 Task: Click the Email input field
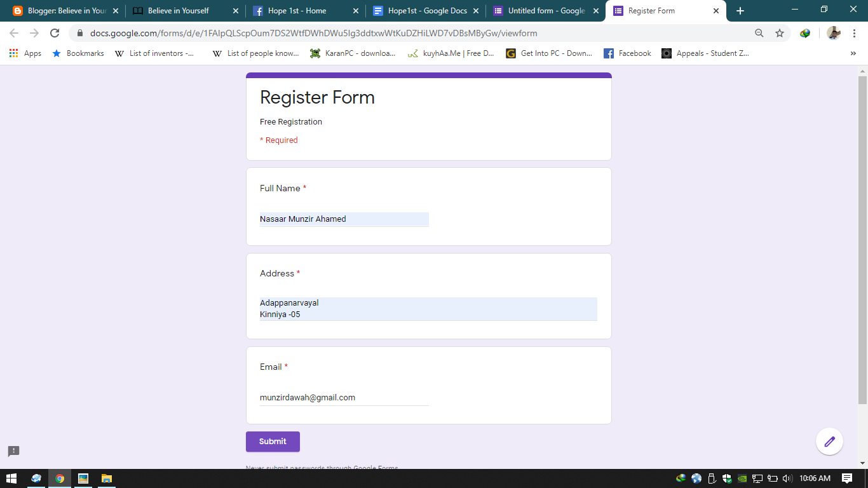(343, 397)
